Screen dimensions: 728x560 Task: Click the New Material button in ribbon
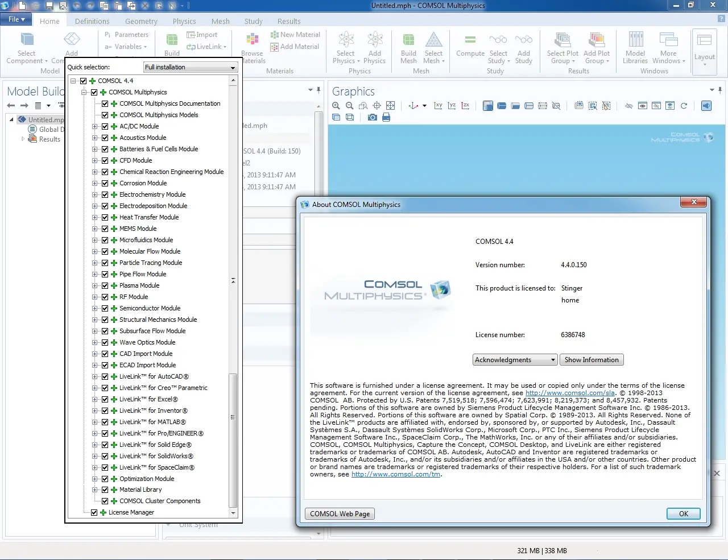295,35
